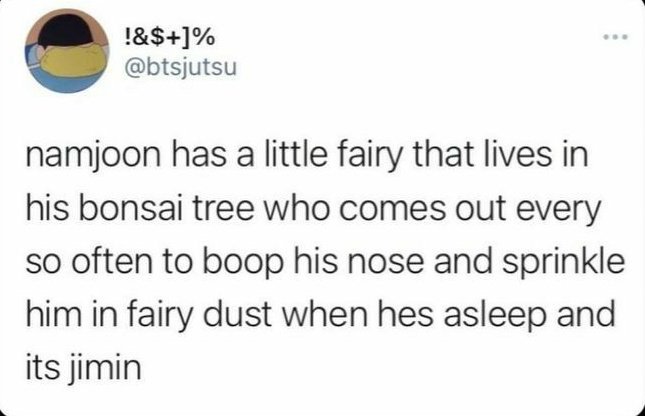Open the @btsjutsu handle link
Image resolution: width=645 pixels, height=416 pixels.
click(181, 68)
